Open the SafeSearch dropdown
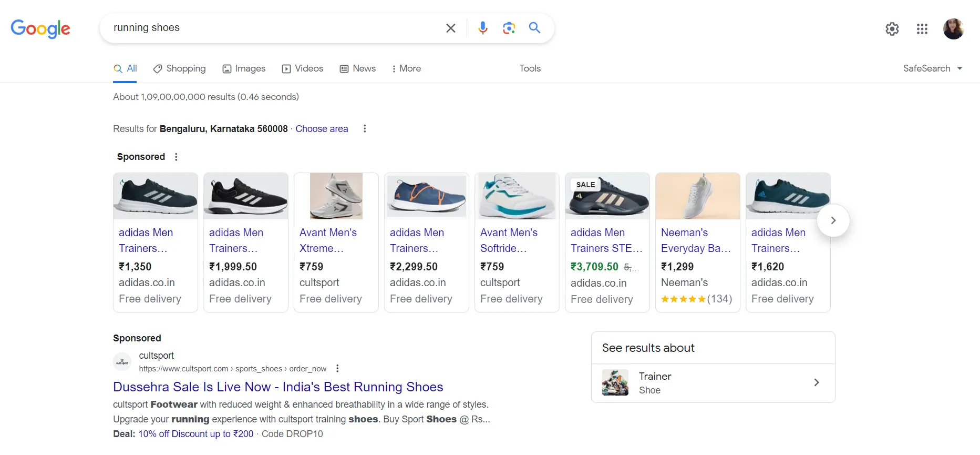Viewport: 980px width, 455px height. click(x=933, y=68)
